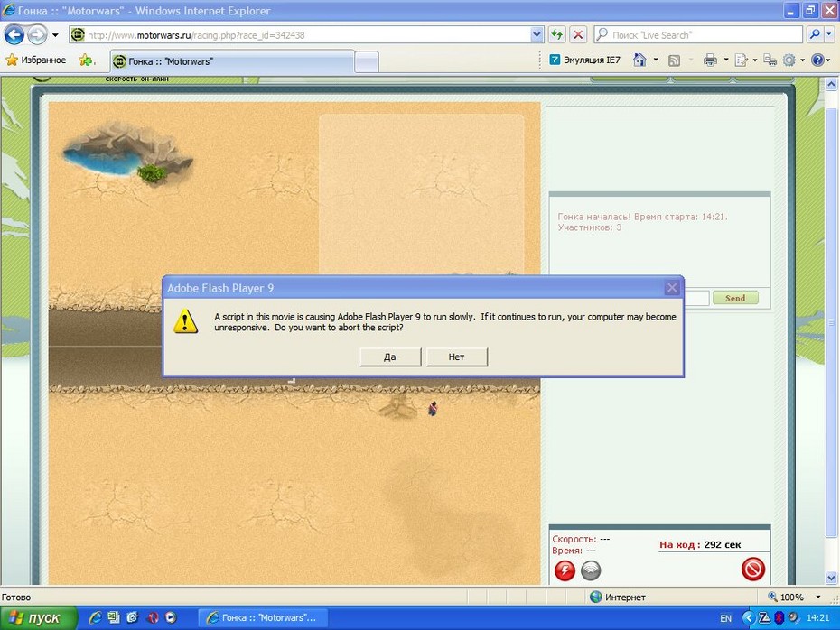This screenshot has height=630, width=840.
Task: Click the ZoneAlarm tray icon
Action: tap(764, 617)
